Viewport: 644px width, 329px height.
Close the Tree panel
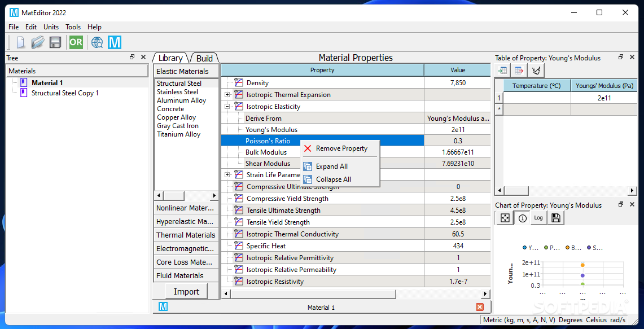pyautogui.click(x=143, y=58)
